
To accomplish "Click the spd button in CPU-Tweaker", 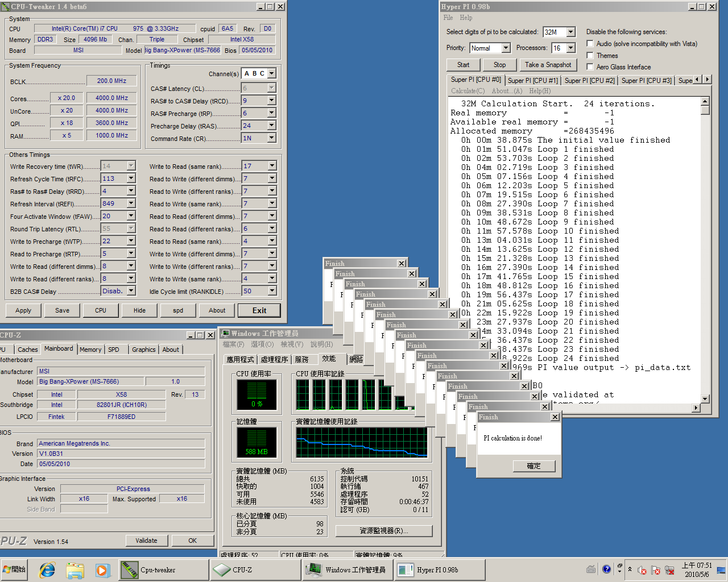I will coord(178,310).
